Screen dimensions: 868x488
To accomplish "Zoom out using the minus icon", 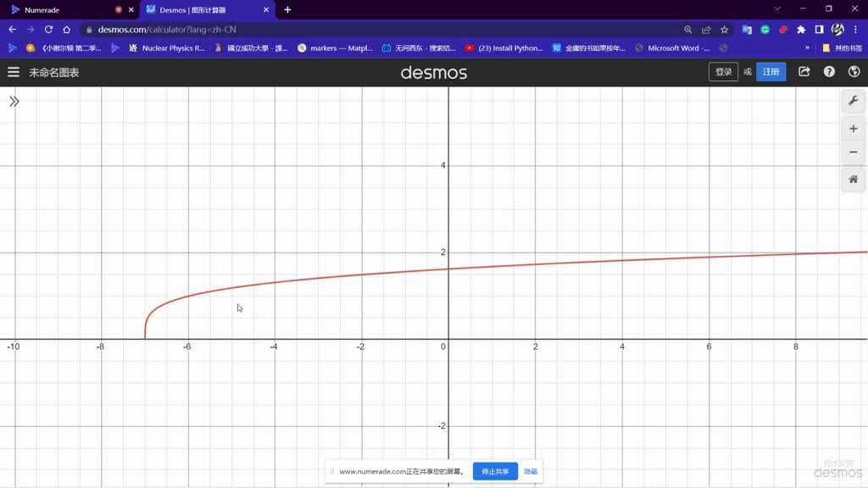I will pos(853,152).
